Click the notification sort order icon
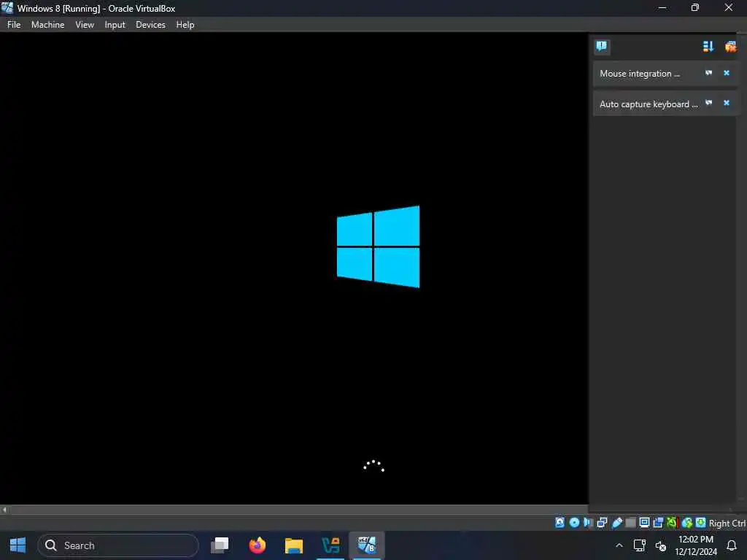This screenshot has height=560, width=747. pos(708,46)
